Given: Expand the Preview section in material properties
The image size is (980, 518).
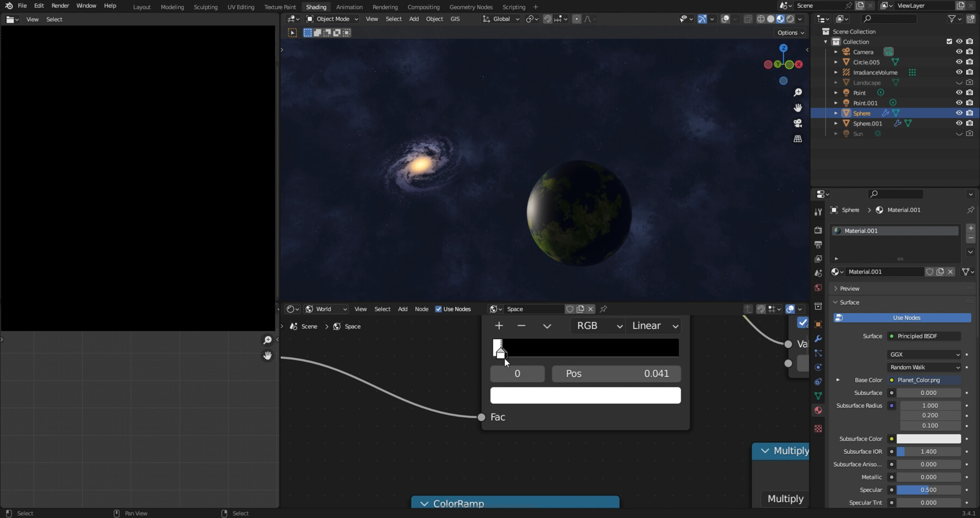Looking at the screenshot, I should 848,288.
